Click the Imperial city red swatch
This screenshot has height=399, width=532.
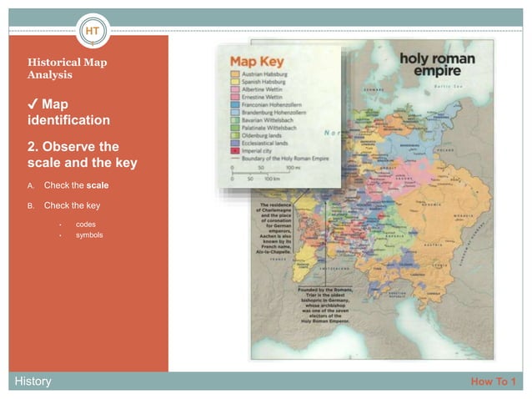[x=235, y=151]
